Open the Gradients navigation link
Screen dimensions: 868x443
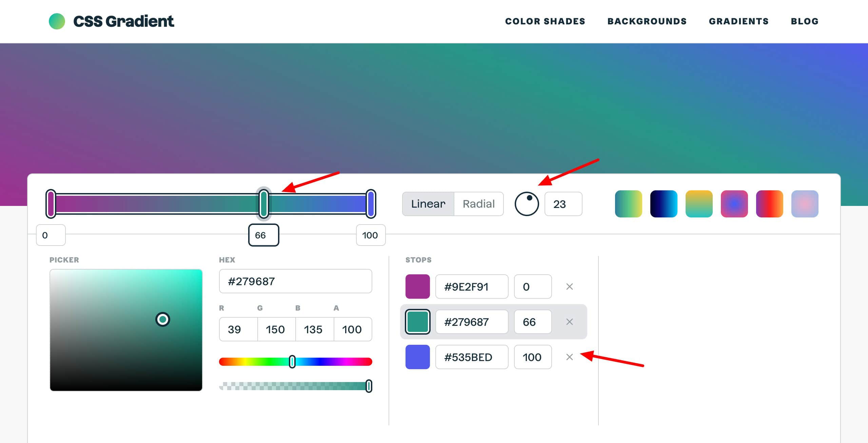738,21
